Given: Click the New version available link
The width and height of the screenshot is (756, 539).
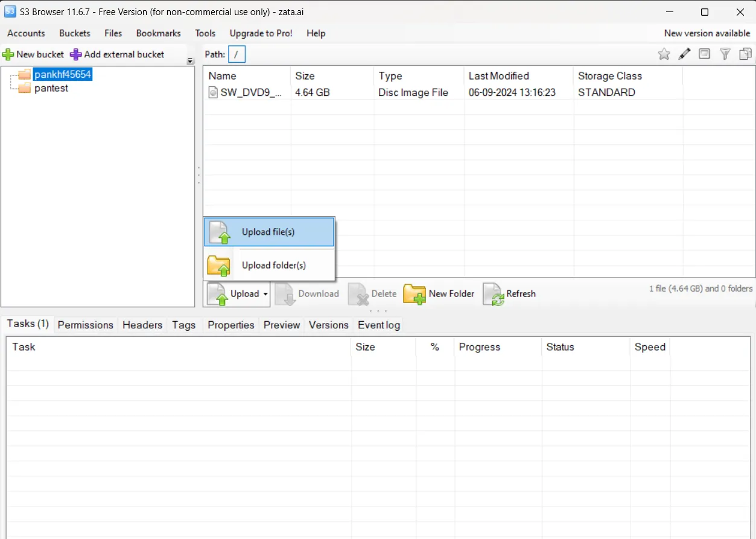Looking at the screenshot, I should [707, 33].
